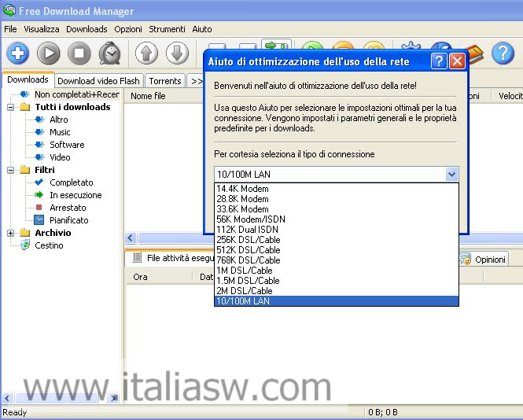
Task: Open the Opinioni tab
Action: pyautogui.click(x=484, y=260)
